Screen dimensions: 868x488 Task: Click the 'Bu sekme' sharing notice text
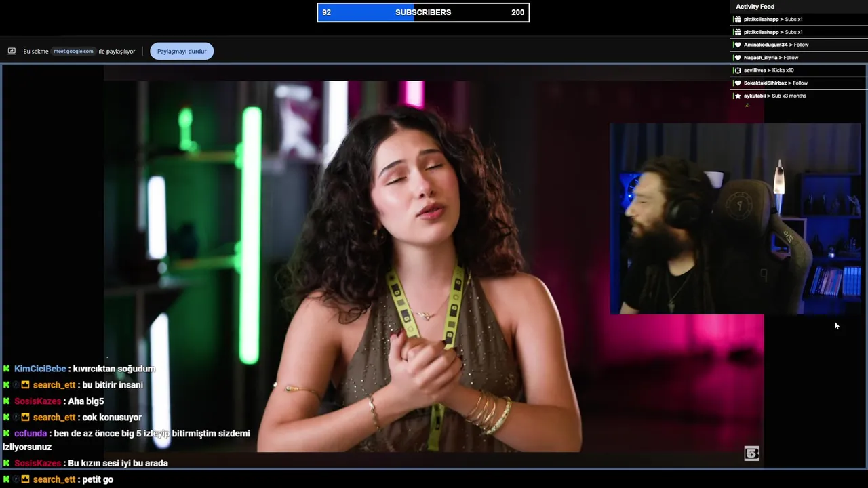point(36,51)
